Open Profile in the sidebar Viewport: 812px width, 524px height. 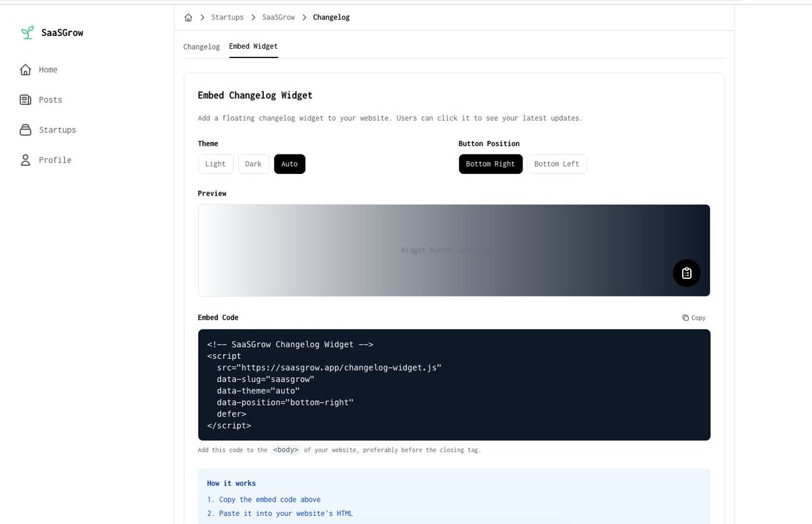pyautogui.click(x=55, y=160)
